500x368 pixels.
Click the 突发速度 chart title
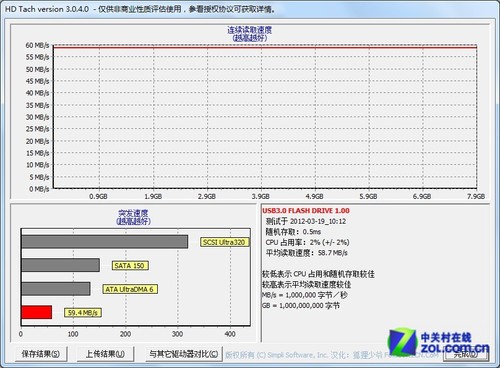(x=133, y=213)
